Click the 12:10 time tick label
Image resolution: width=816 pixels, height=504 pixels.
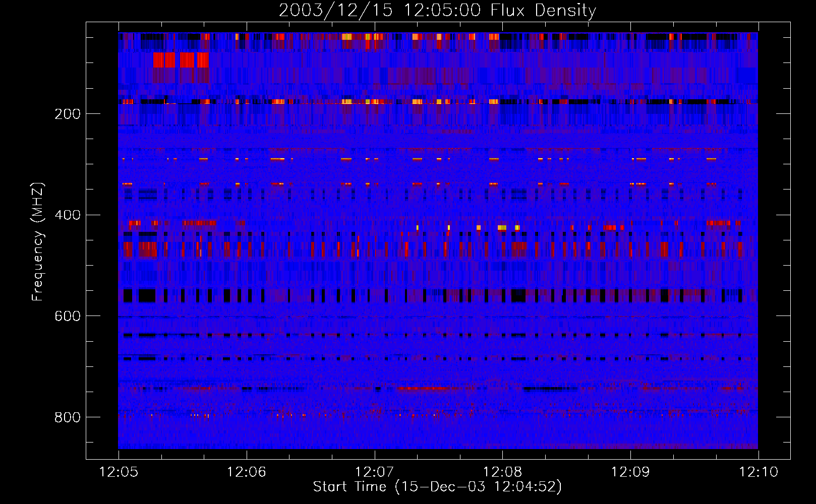click(759, 472)
